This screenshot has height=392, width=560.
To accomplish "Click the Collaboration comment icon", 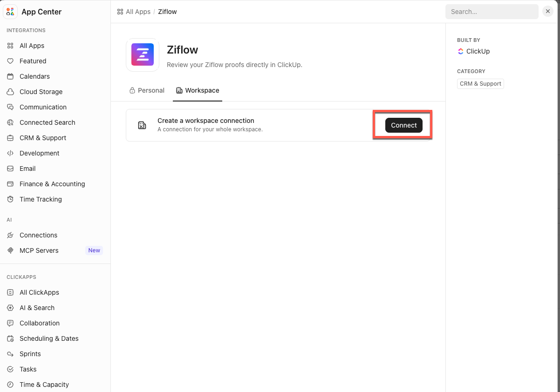I will click(x=10, y=323).
